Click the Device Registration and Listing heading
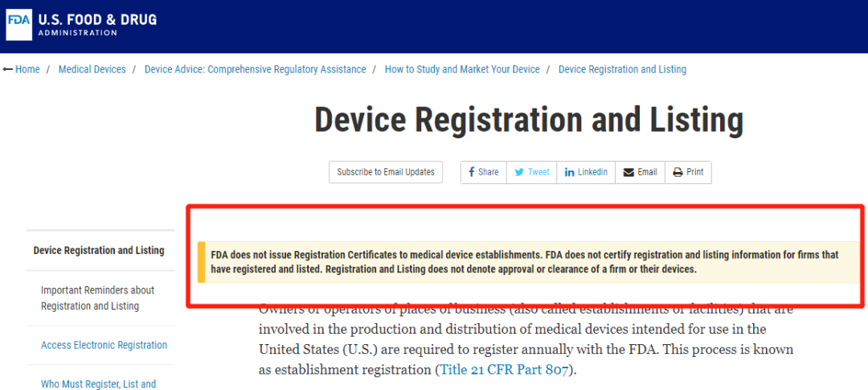Screen dimensions: 868x390 [x=528, y=119]
